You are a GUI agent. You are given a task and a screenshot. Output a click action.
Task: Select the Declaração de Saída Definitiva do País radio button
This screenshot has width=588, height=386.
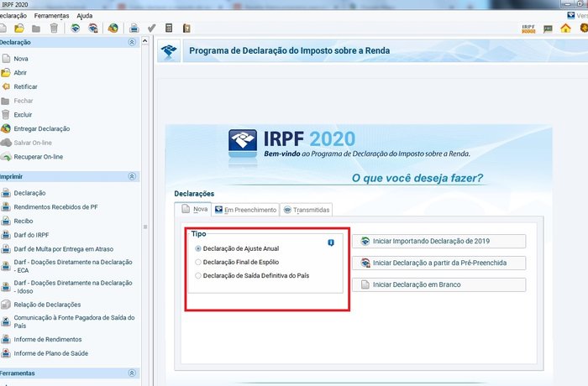click(198, 275)
